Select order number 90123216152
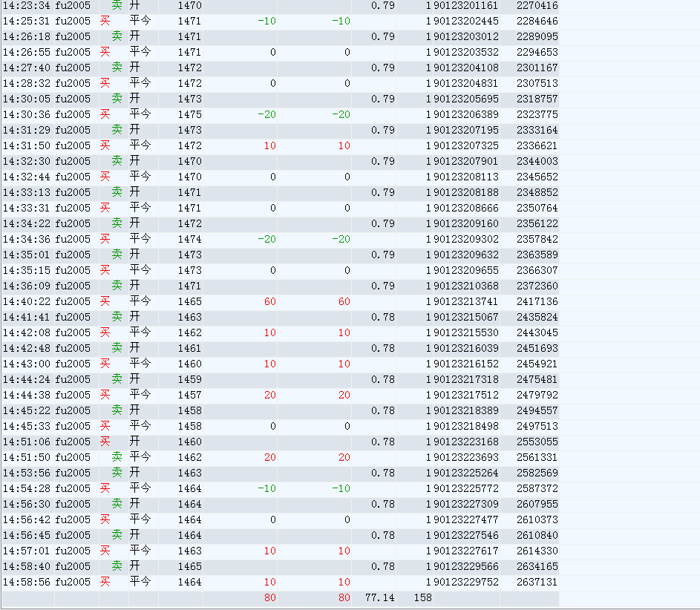The image size is (700, 610). click(466, 364)
